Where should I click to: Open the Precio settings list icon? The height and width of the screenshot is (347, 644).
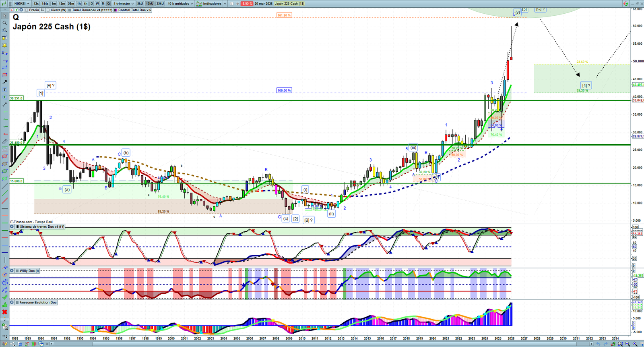pos(43,10)
